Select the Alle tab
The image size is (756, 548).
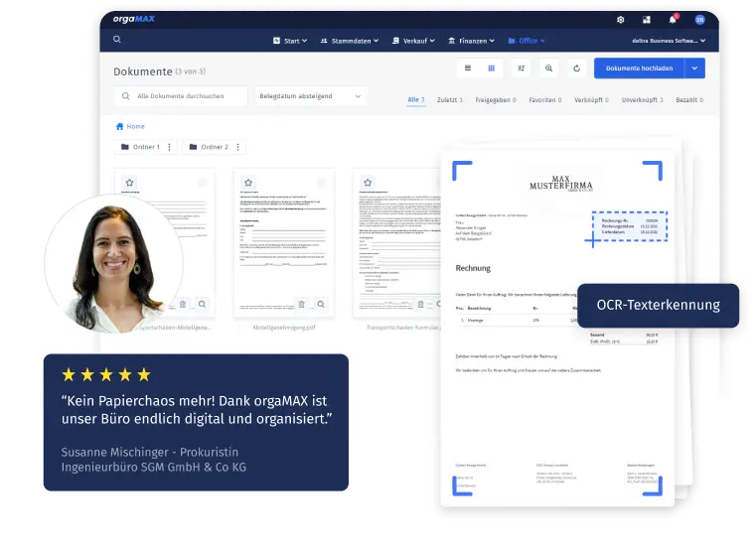pyautogui.click(x=415, y=99)
